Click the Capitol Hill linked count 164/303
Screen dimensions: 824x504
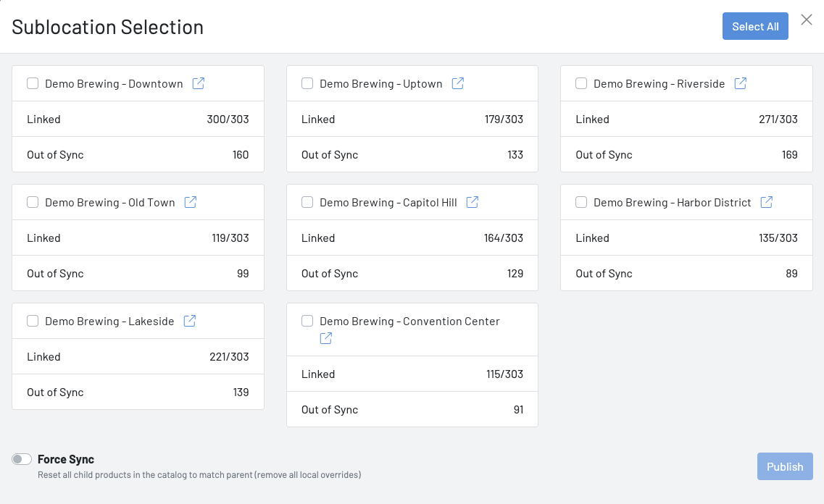[504, 238]
